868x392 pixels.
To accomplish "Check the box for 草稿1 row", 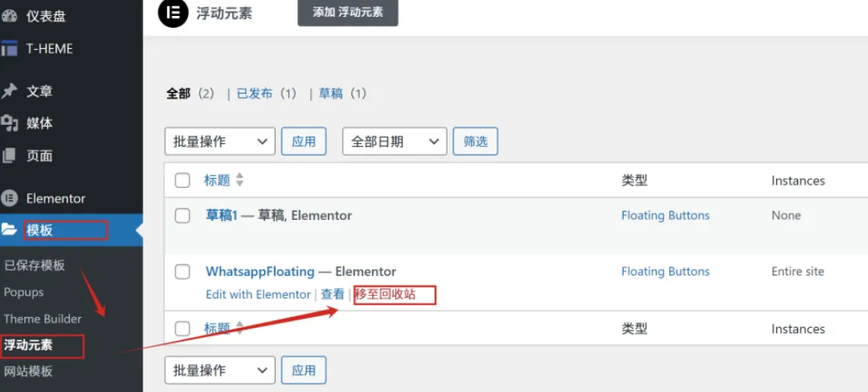I will coord(183,216).
